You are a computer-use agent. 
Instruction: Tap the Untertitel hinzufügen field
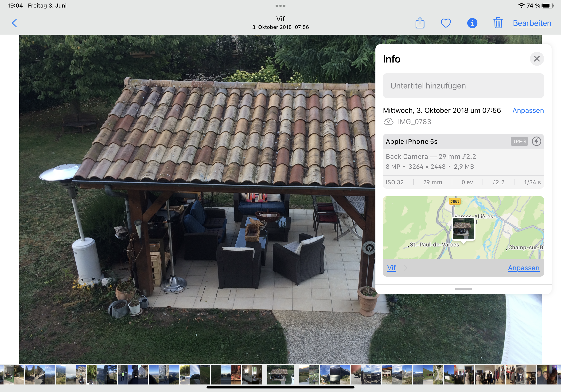pos(463,86)
